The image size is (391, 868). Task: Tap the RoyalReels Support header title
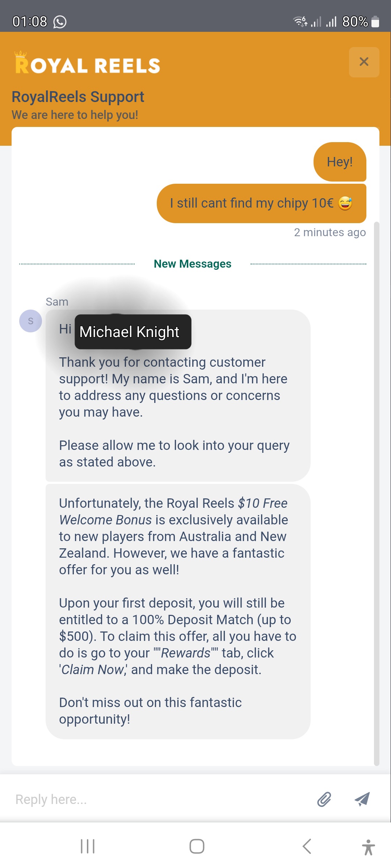pos(78,97)
